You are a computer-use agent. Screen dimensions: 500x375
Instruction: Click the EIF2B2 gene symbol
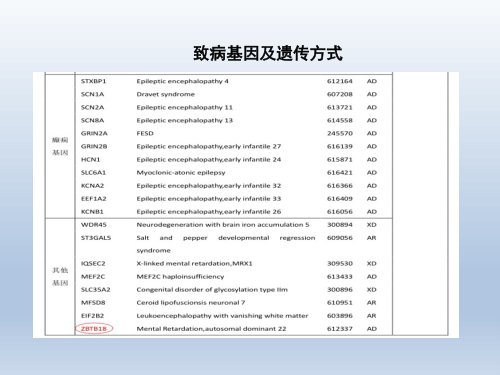click(x=92, y=316)
